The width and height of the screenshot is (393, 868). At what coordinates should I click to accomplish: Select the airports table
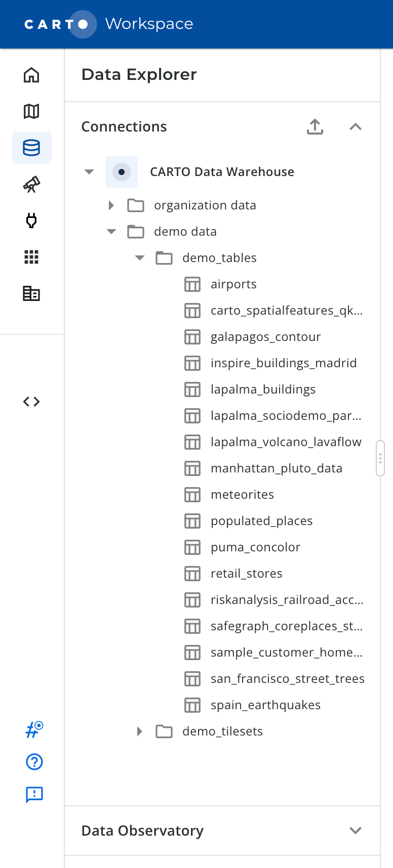(233, 284)
